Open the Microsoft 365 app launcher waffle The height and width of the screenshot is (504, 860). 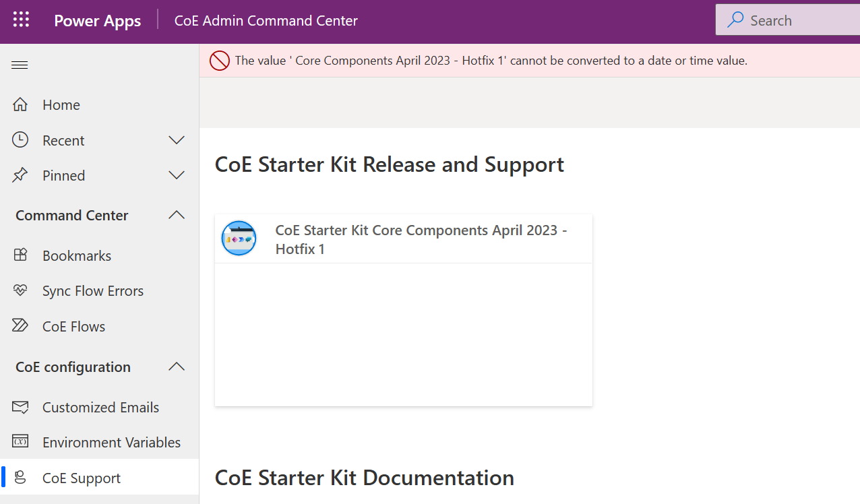21,20
